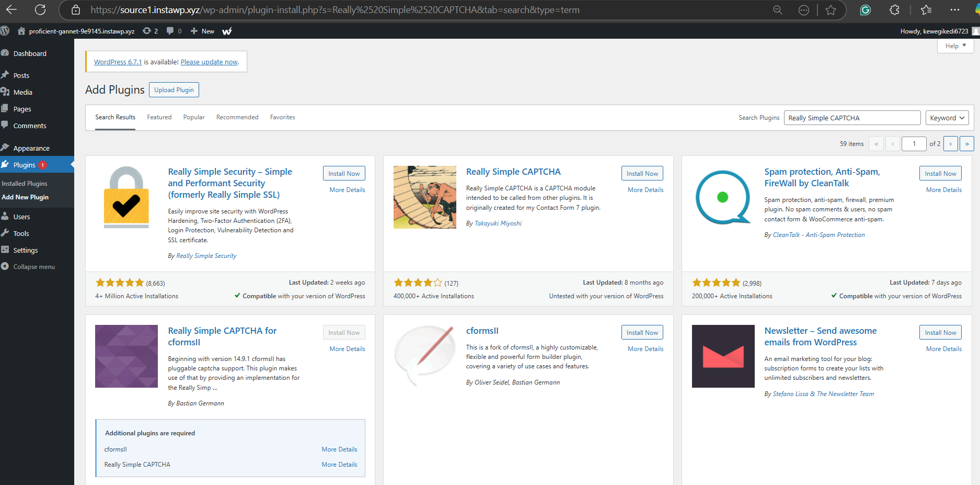Open Media menu in sidebar

point(23,92)
